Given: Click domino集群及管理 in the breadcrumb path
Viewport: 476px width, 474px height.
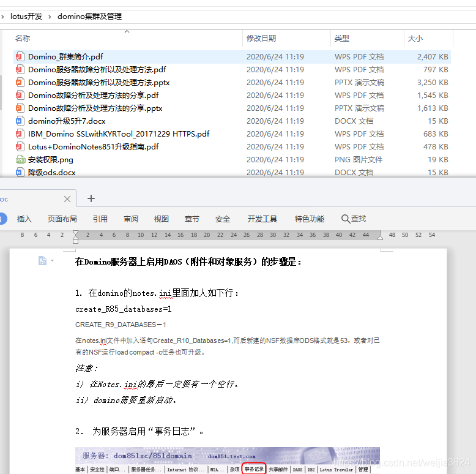Looking at the screenshot, I should [x=89, y=17].
